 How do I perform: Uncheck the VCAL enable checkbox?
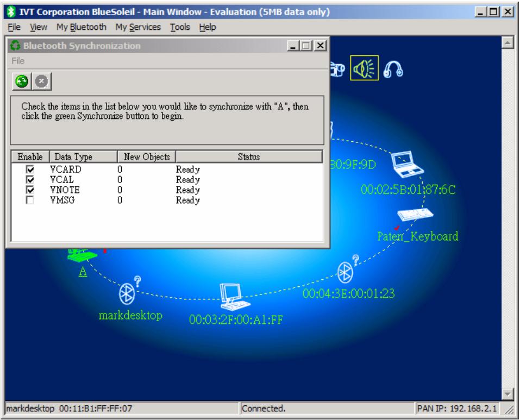pyautogui.click(x=30, y=180)
